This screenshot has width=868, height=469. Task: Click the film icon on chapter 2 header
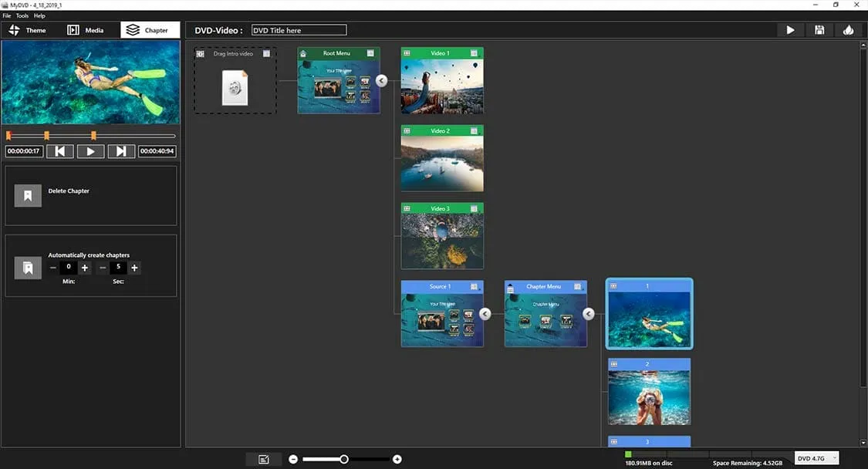point(613,364)
